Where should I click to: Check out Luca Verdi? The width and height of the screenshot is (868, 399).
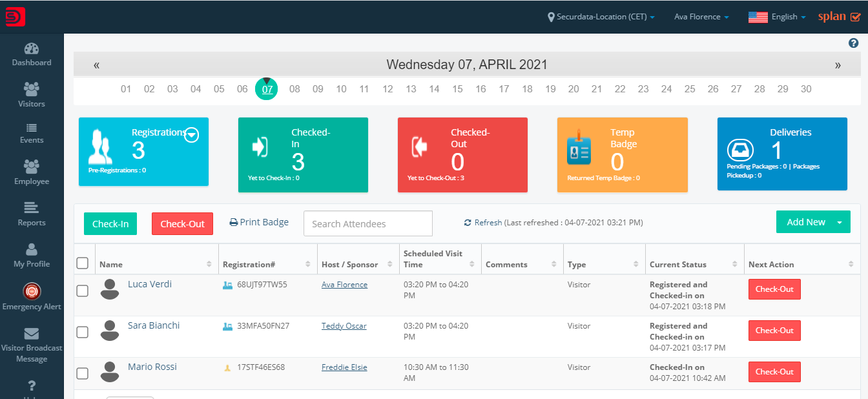[x=774, y=289]
